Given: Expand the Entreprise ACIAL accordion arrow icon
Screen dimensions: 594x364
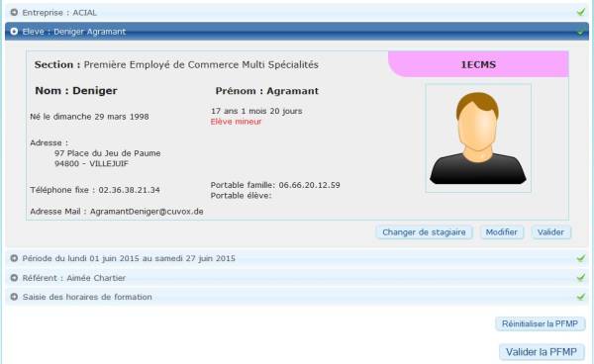Looking at the screenshot, I should click(x=14, y=13).
